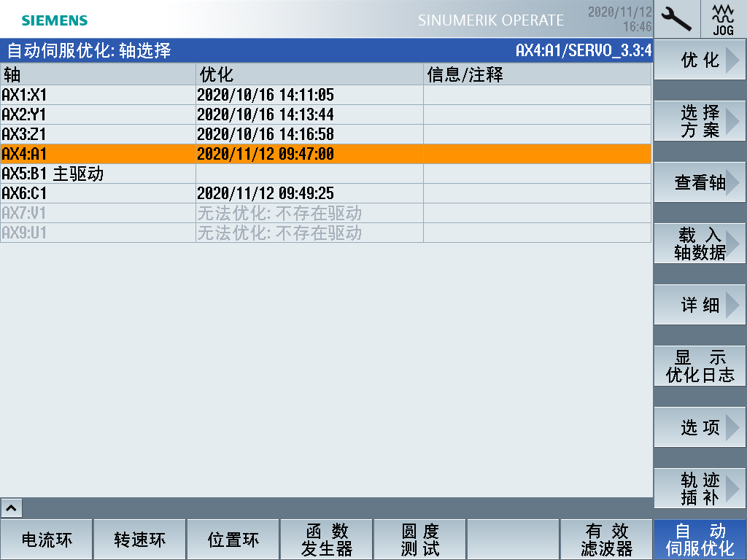The width and height of the screenshot is (747, 560).
Task: Expand the 选择方案 softkey submenu
Action: coord(698,121)
